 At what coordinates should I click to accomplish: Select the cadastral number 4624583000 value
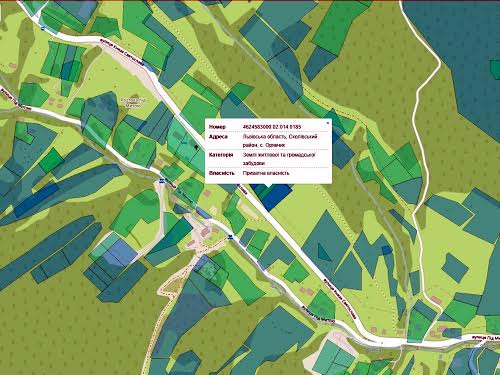click(x=272, y=127)
